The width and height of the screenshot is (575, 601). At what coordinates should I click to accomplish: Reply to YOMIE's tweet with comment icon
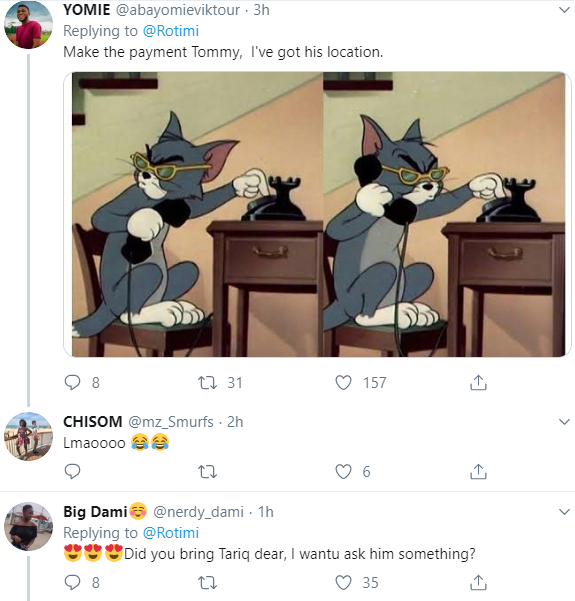pyautogui.click(x=72, y=383)
